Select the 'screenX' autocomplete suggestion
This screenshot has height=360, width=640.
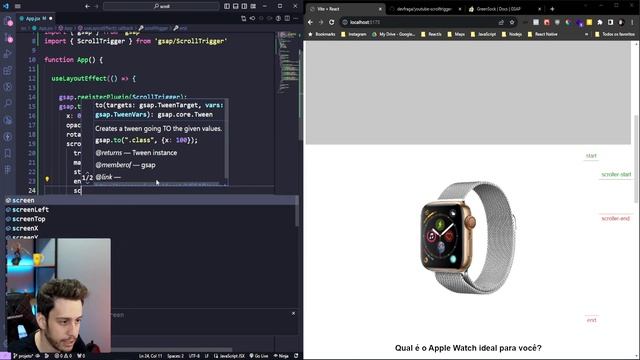click(150, 228)
